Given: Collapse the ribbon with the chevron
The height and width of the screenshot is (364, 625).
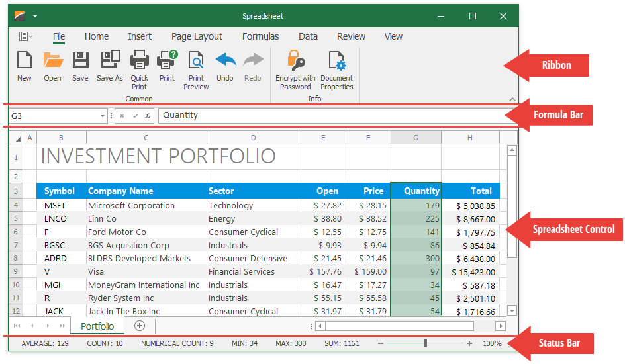Looking at the screenshot, I should click(511, 99).
